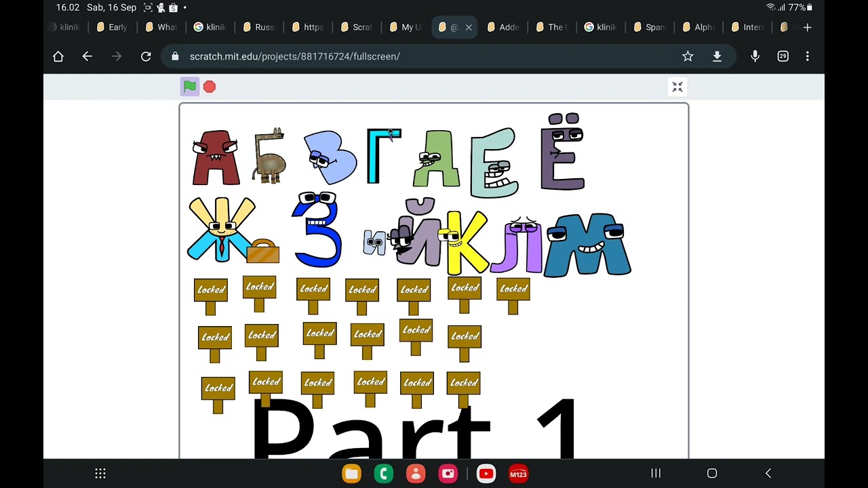Open tab switcher showing 29 tabs

click(783, 56)
